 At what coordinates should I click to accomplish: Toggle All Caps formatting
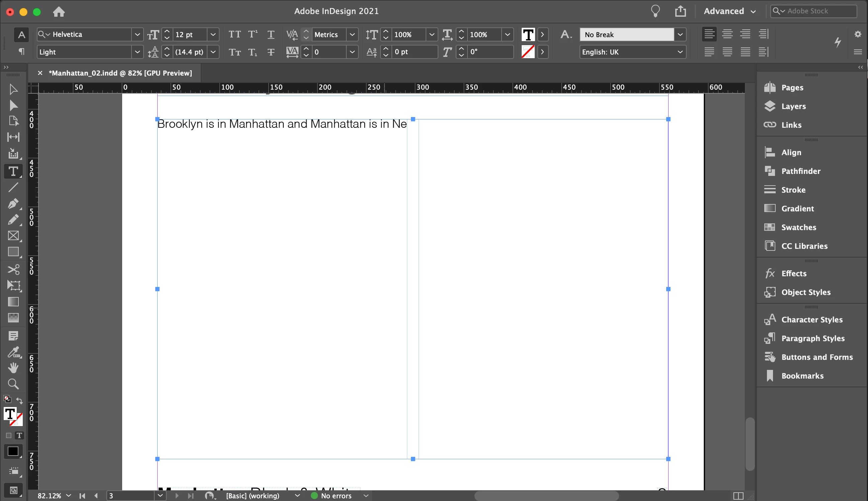[x=235, y=34]
